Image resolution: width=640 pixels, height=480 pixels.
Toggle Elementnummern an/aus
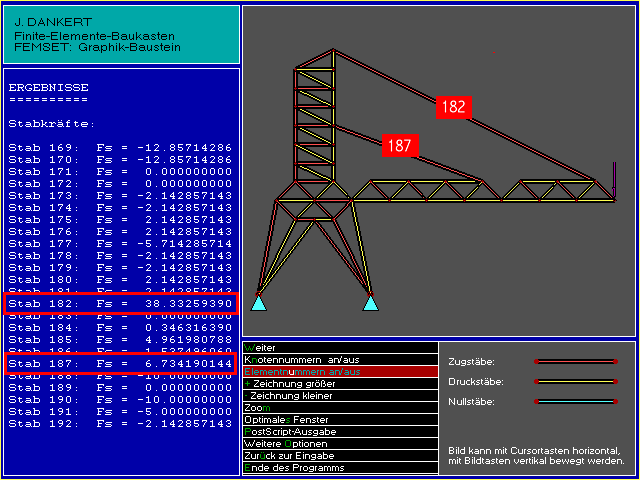tap(302, 371)
